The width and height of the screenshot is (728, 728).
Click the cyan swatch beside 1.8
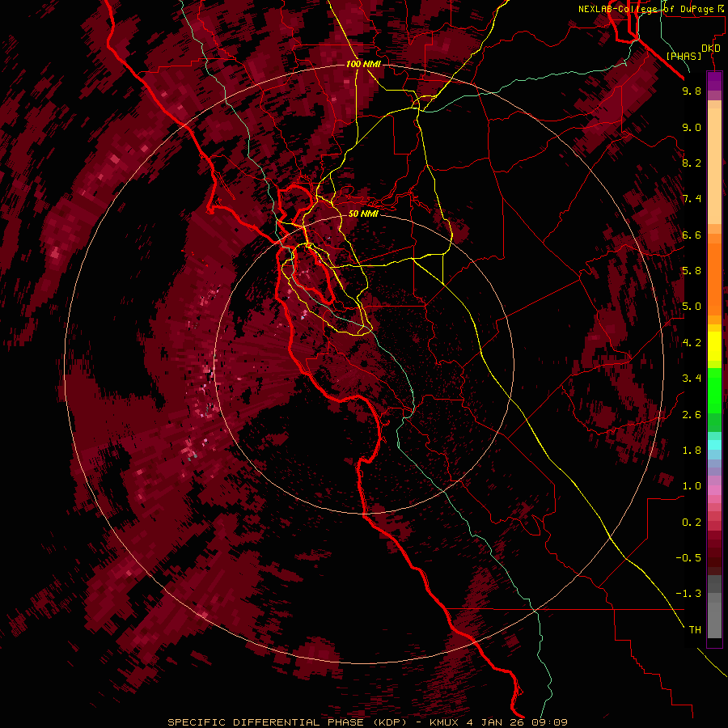[x=714, y=445]
